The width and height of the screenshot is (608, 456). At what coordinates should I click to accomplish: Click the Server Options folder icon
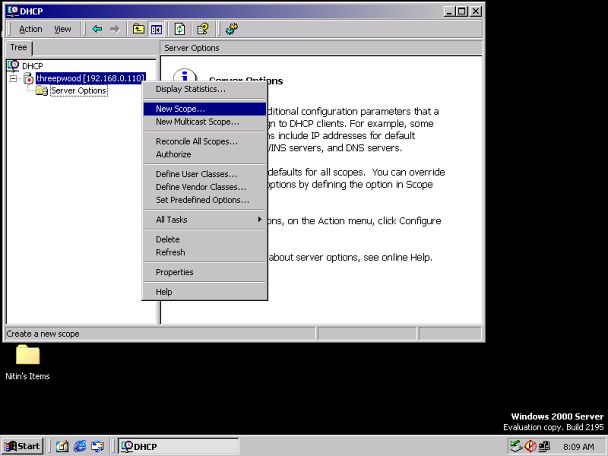(x=41, y=91)
